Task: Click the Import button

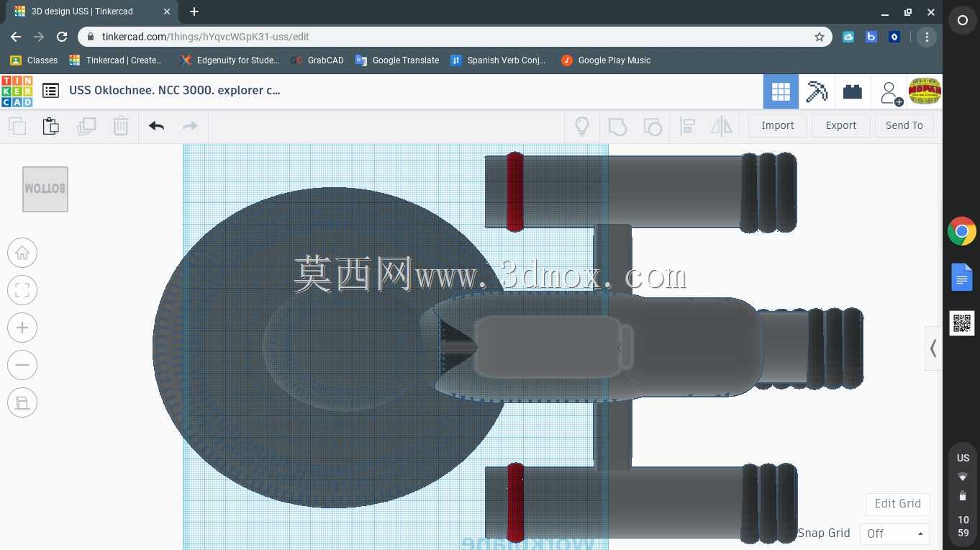Action: pos(778,125)
